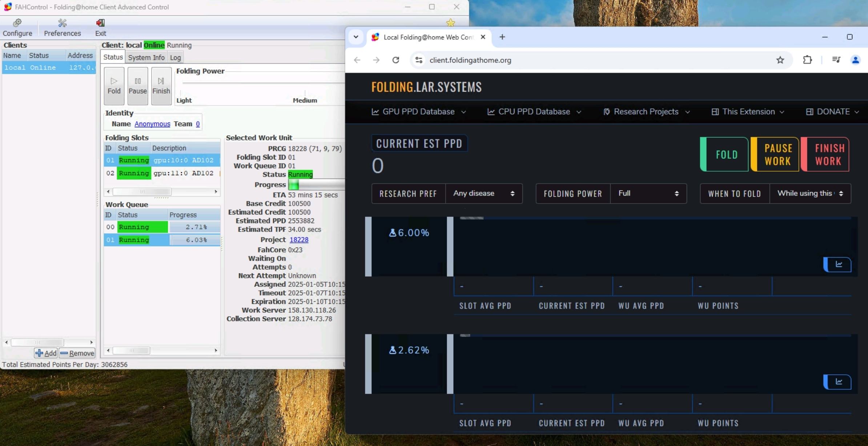The height and width of the screenshot is (446, 868).
Task: Open the Log tab
Action: [175, 57]
